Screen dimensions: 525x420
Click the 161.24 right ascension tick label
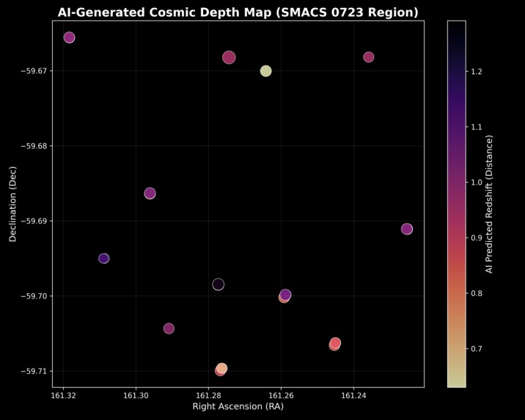click(x=353, y=396)
